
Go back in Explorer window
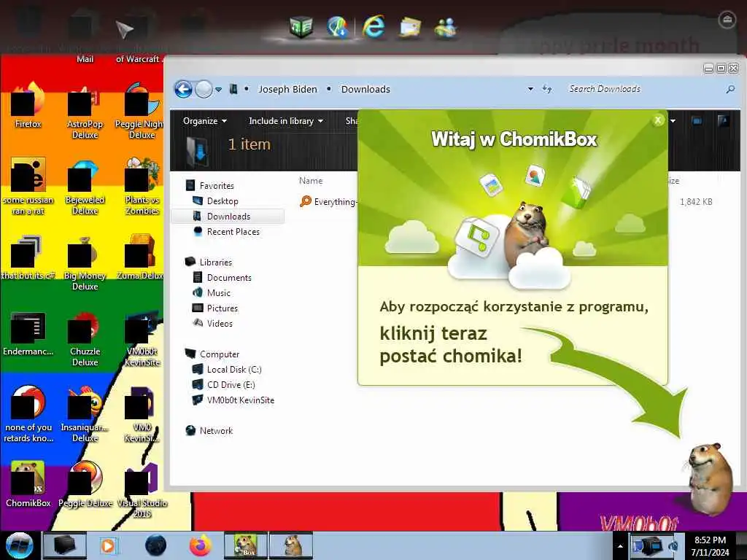(x=183, y=89)
